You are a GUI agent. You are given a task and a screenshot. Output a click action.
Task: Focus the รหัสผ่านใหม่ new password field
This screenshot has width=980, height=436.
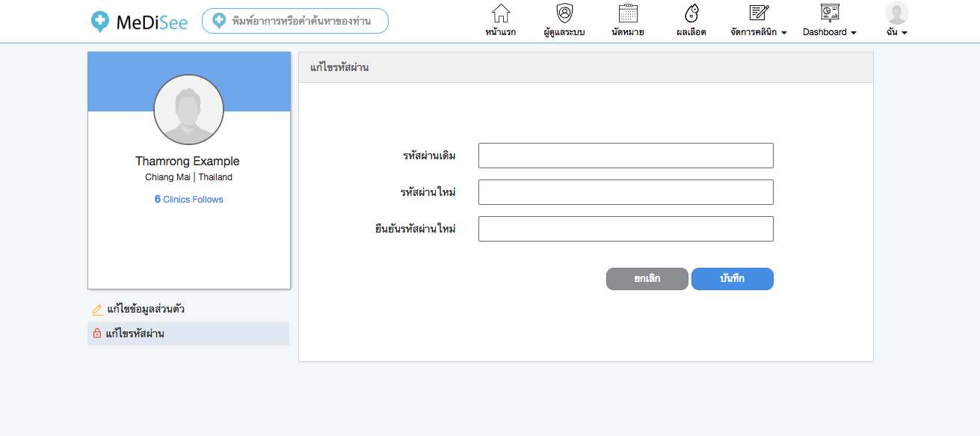[626, 192]
